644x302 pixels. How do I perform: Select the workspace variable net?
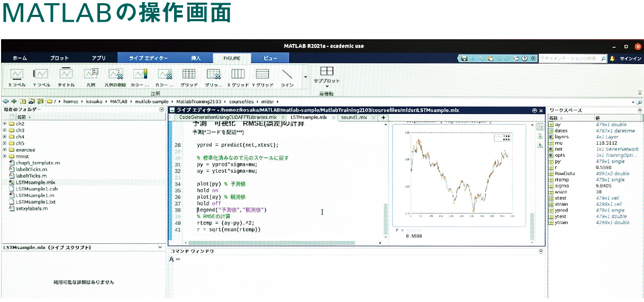click(558, 149)
